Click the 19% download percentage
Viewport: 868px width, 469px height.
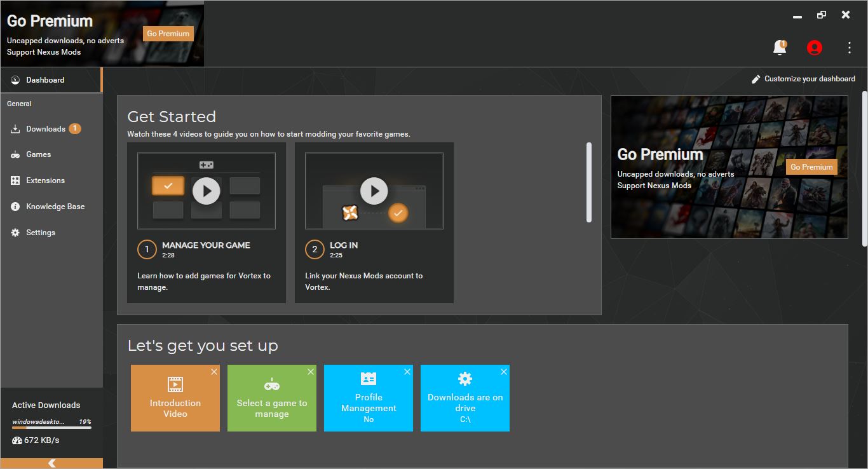[85, 421]
